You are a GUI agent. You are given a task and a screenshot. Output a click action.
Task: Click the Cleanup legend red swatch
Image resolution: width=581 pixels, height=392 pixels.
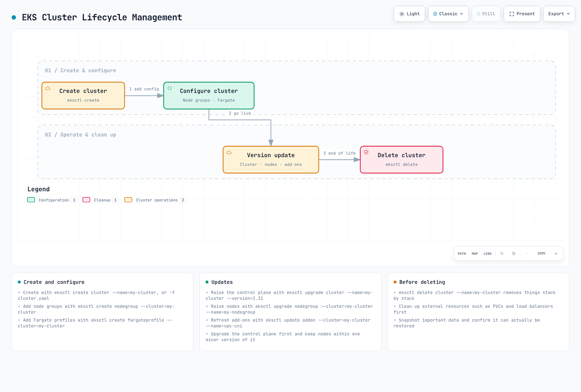86,200
